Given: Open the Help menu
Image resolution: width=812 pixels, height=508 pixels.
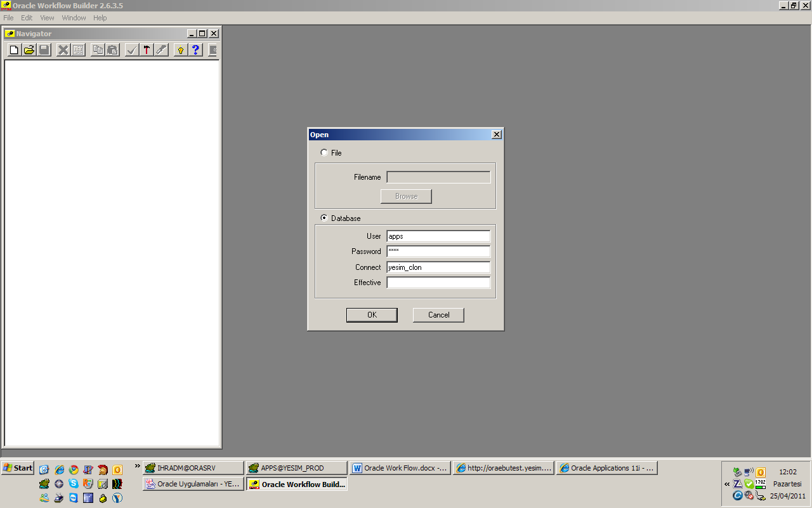Looking at the screenshot, I should [100, 18].
